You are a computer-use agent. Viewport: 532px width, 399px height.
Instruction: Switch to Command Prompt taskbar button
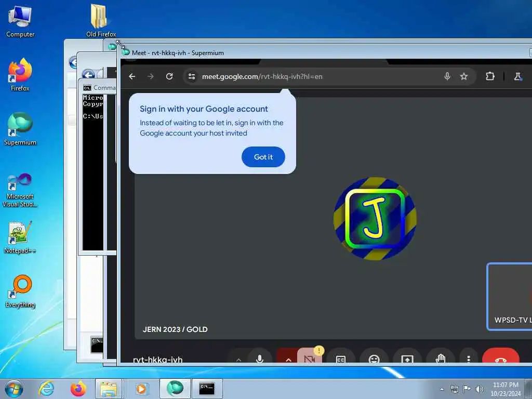207,389
